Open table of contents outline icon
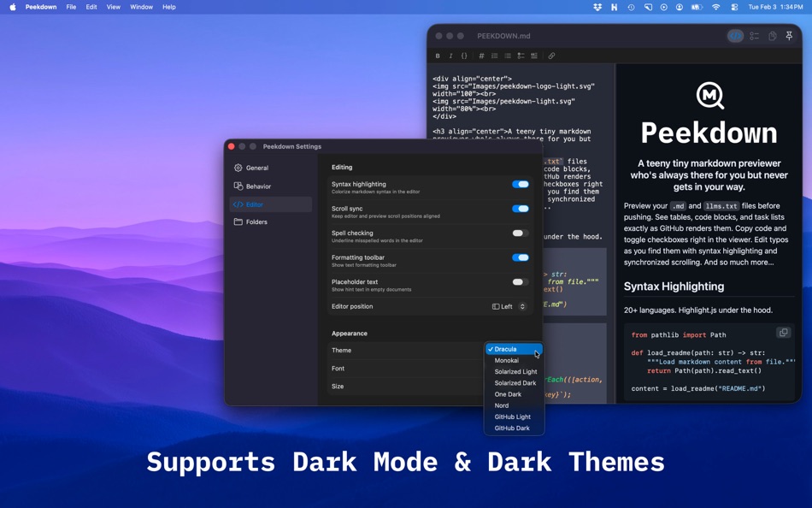Screen dimensions: 812x508 pyautogui.click(x=755, y=36)
